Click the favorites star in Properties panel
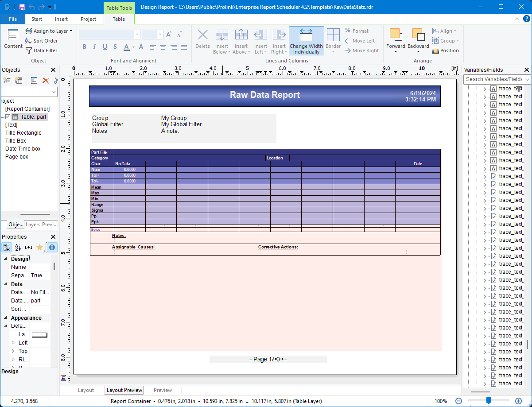This screenshot has width=532, height=407. (39, 248)
